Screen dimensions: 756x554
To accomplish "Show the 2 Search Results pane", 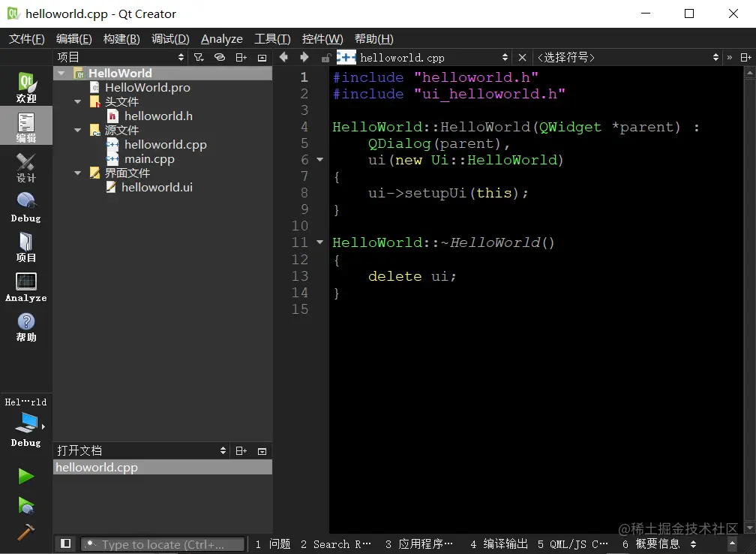I will 336,544.
